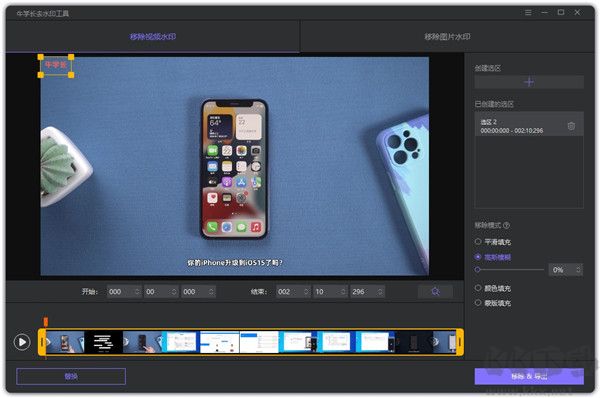
Task: Open the hamburger menu in title bar
Action: click(528, 13)
